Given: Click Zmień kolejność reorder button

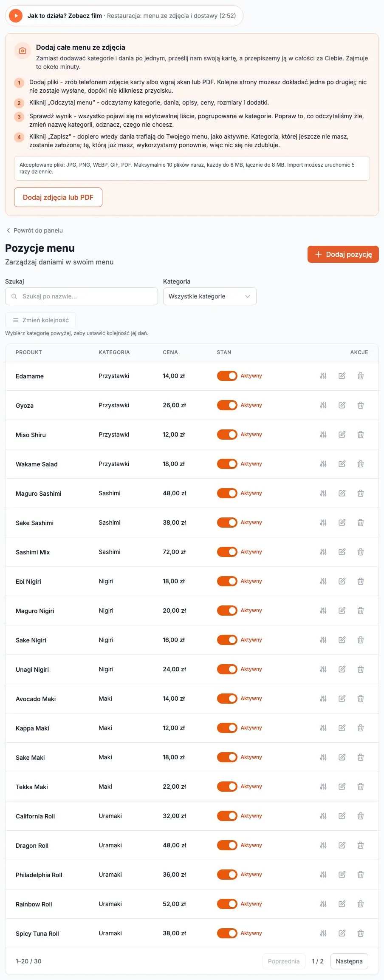Looking at the screenshot, I should click(x=40, y=320).
